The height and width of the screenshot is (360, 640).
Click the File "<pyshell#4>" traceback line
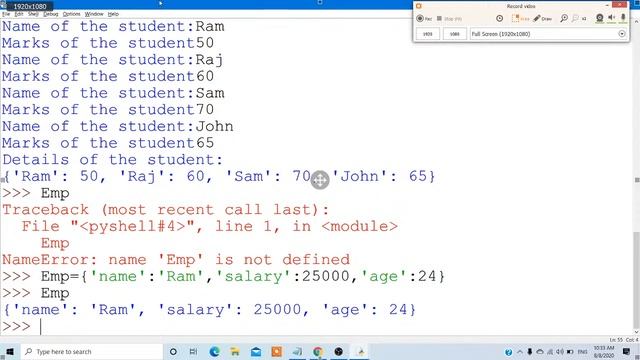[209, 226]
